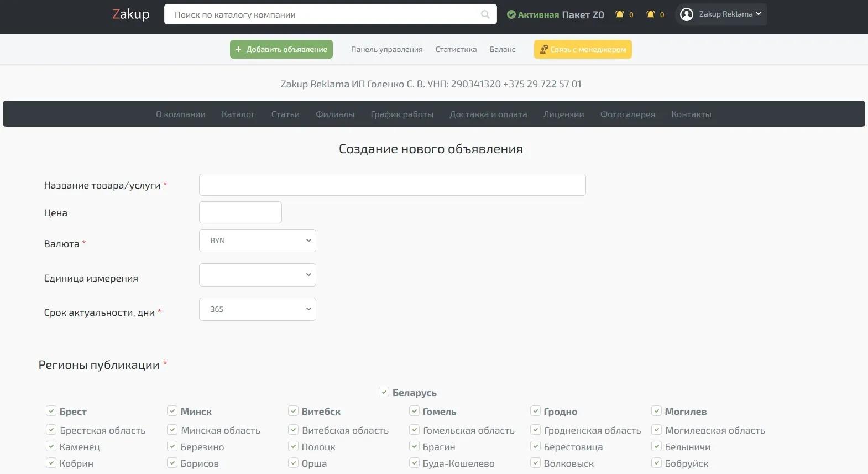Toggle the Каменец checkbox
Screen dimensions: 868x474
tap(51, 446)
